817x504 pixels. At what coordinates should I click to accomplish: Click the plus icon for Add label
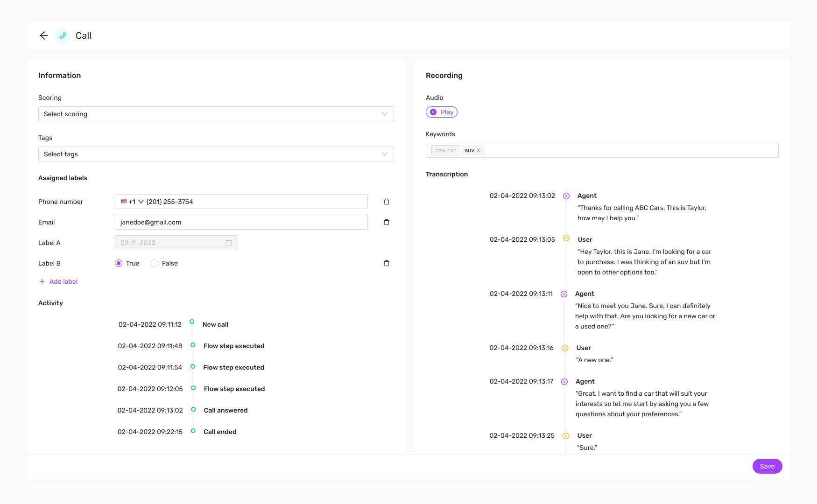[42, 281]
